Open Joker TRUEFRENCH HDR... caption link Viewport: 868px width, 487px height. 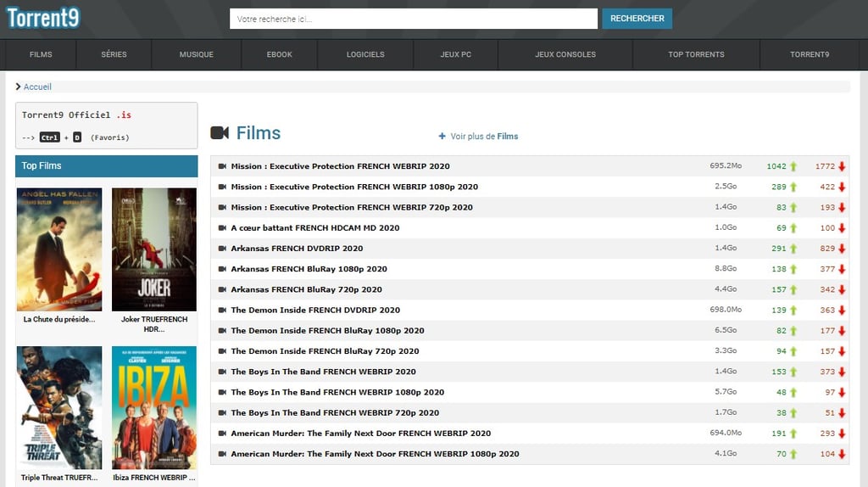pos(154,324)
